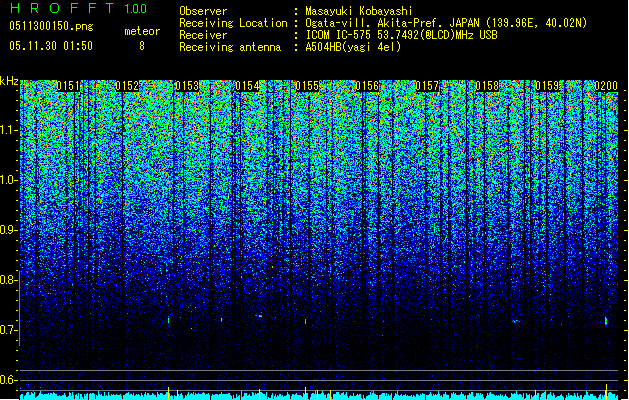Viewport: 629px width, 400px height.
Task: Select the file name 0511300150.png
Action: click(51, 26)
